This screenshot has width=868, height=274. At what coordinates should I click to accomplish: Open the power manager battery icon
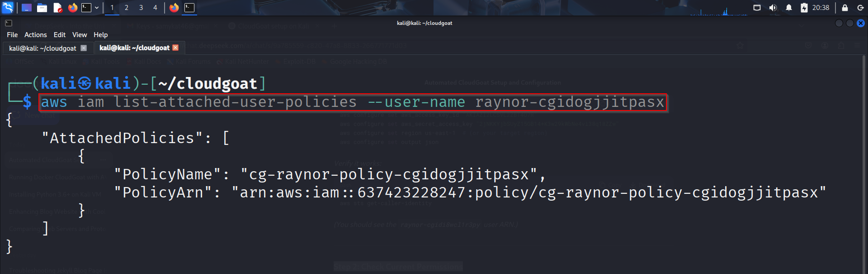click(x=804, y=8)
